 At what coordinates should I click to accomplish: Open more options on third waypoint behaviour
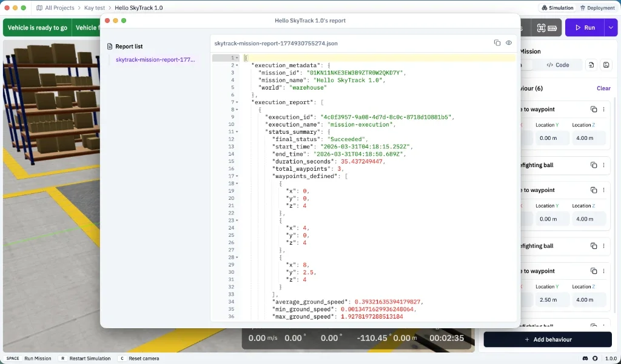tap(603, 271)
